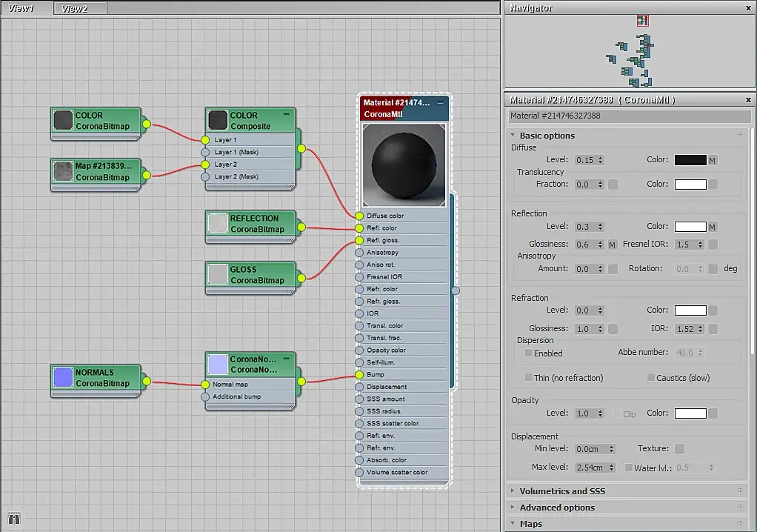The width and height of the screenshot is (757, 532).
Task: Collapse the CoronaNormal node
Action: click(x=287, y=359)
